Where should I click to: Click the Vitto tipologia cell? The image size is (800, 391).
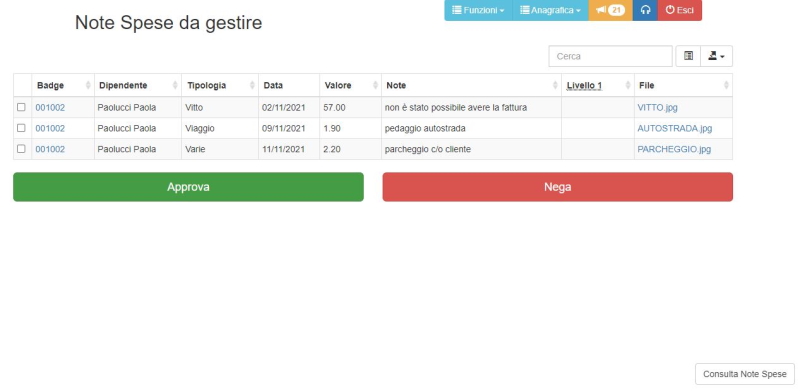pos(220,108)
